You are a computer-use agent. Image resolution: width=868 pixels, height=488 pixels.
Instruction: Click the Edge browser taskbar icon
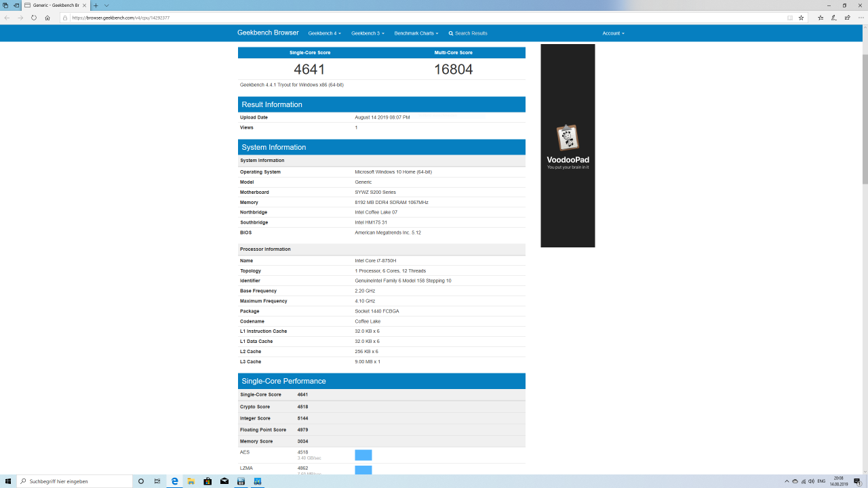point(174,481)
